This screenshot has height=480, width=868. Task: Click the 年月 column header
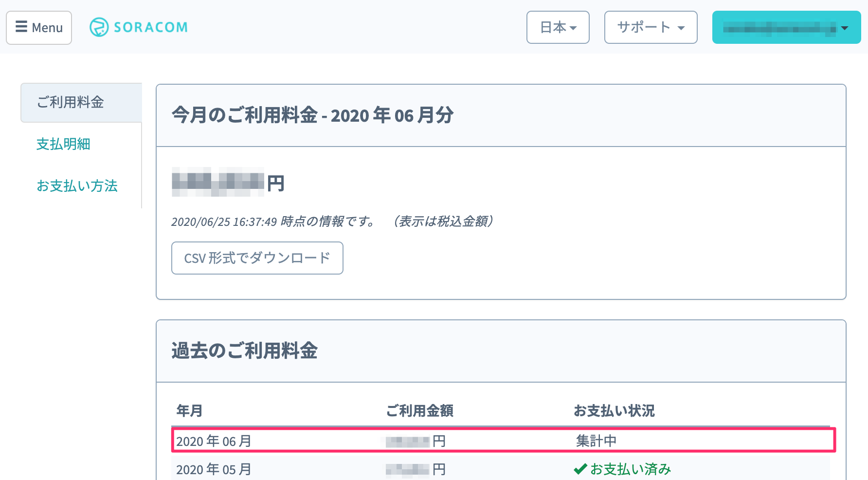[189, 411]
